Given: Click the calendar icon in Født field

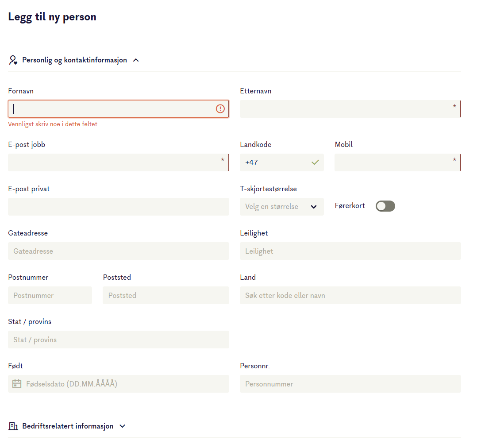Looking at the screenshot, I should [x=17, y=383].
